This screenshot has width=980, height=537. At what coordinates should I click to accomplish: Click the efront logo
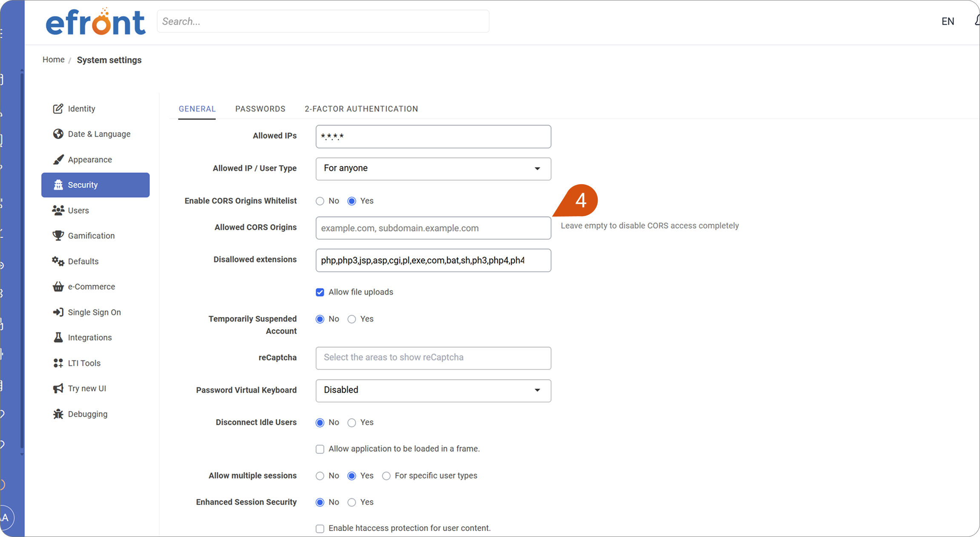[x=96, y=22]
